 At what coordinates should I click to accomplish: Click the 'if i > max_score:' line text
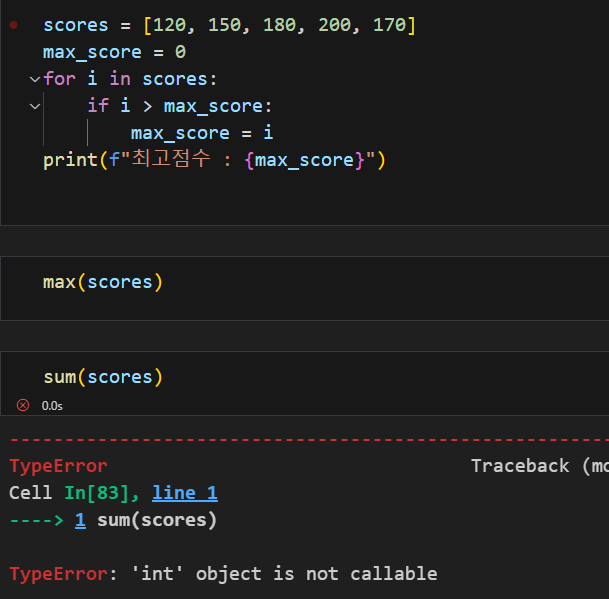[180, 106]
